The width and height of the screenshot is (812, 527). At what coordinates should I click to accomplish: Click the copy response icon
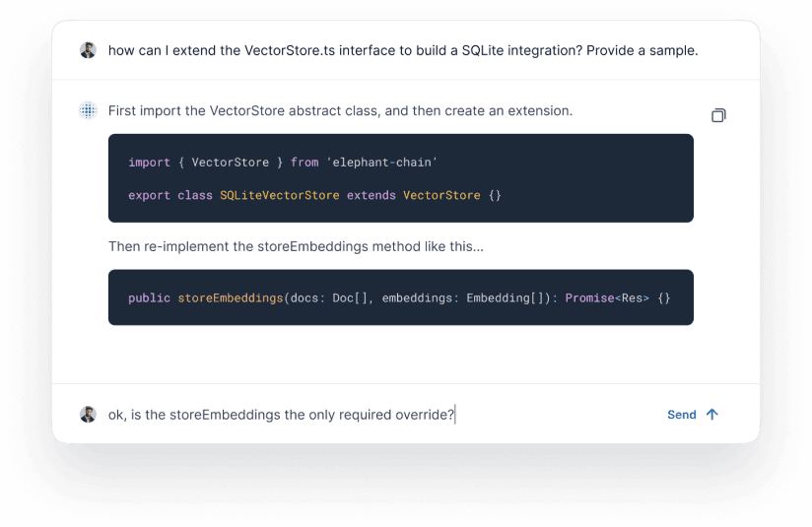pyautogui.click(x=718, y=115)
